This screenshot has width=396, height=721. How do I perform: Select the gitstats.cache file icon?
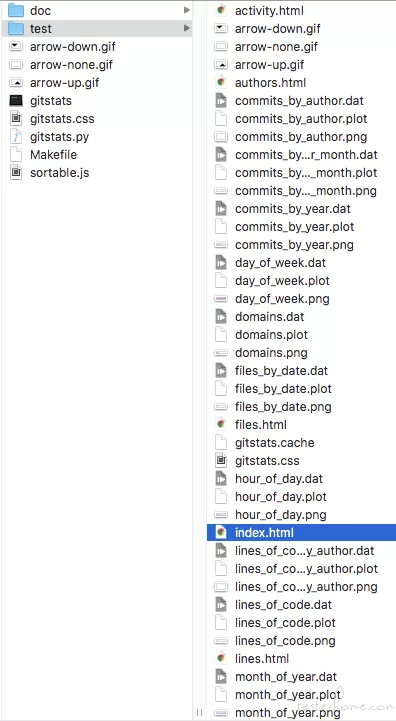coord(221,443)
